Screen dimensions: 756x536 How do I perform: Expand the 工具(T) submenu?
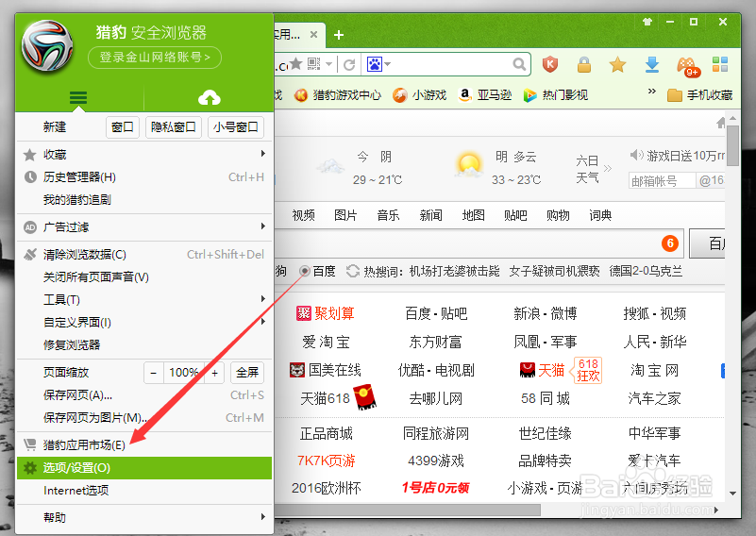pyautogui.click(x=262, y=299)
